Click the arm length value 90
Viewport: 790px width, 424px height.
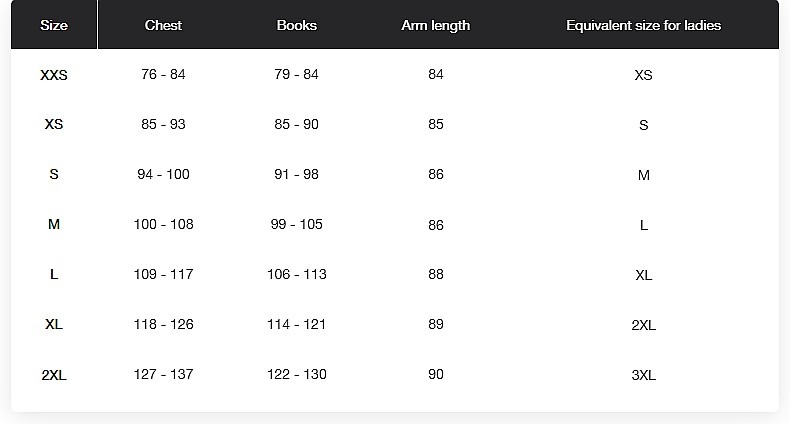click(x=436, y=374)
